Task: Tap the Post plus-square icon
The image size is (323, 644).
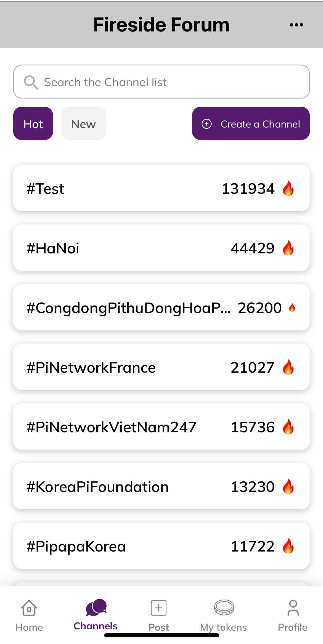Action: (x=158, y=608)
